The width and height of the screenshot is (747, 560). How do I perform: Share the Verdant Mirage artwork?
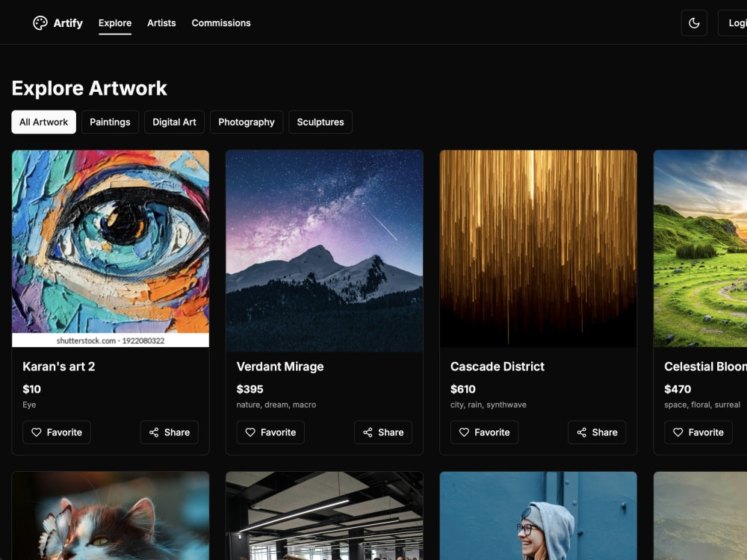(x=383, y=432)
